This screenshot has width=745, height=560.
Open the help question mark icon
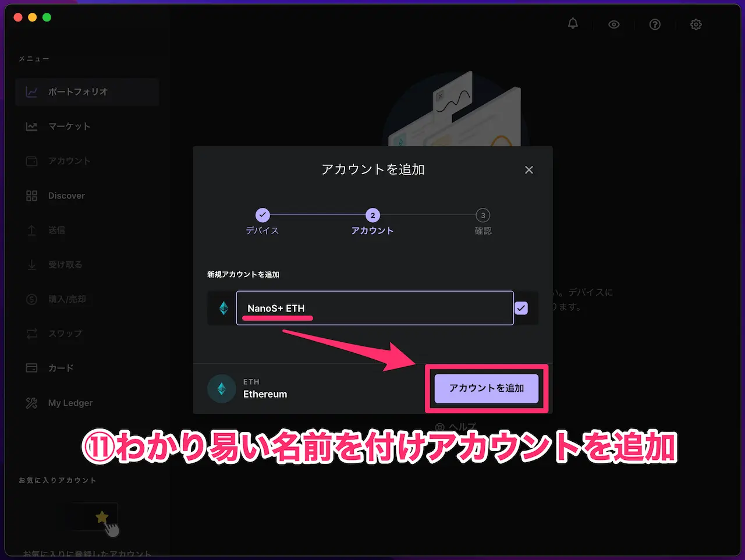tap(655, 24)
